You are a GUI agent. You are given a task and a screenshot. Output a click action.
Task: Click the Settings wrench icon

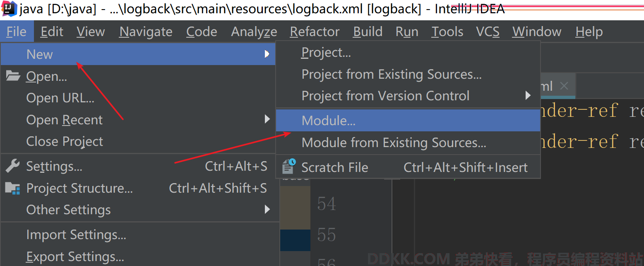coord(12,166)
